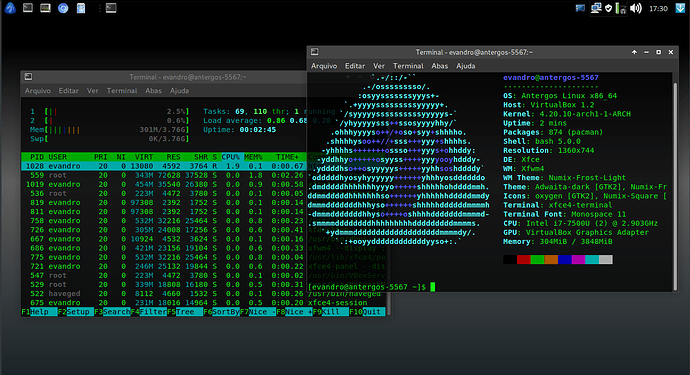Screen dimensions: 690x375
Task: Click F10 Quit in htop footer
Action: click(367, 312)
